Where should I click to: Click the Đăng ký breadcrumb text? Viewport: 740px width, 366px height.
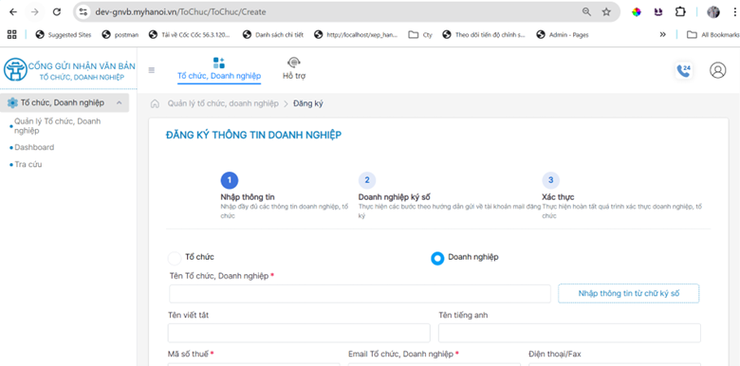point(308,104)
